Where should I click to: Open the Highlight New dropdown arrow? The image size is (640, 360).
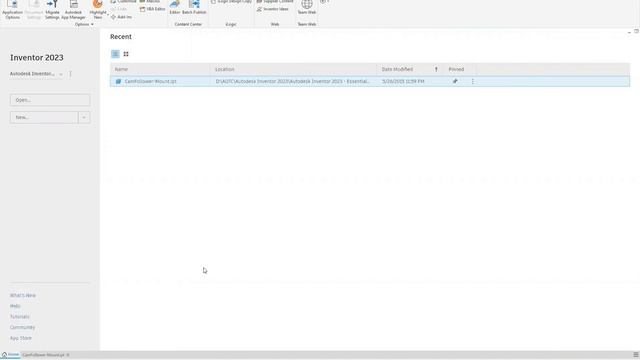click(x=108, y=15)
